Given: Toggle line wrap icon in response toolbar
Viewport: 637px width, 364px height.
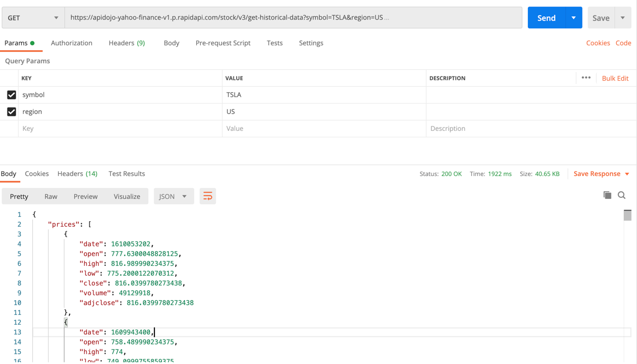Looking at the screenshot, I should pos(208,196).
